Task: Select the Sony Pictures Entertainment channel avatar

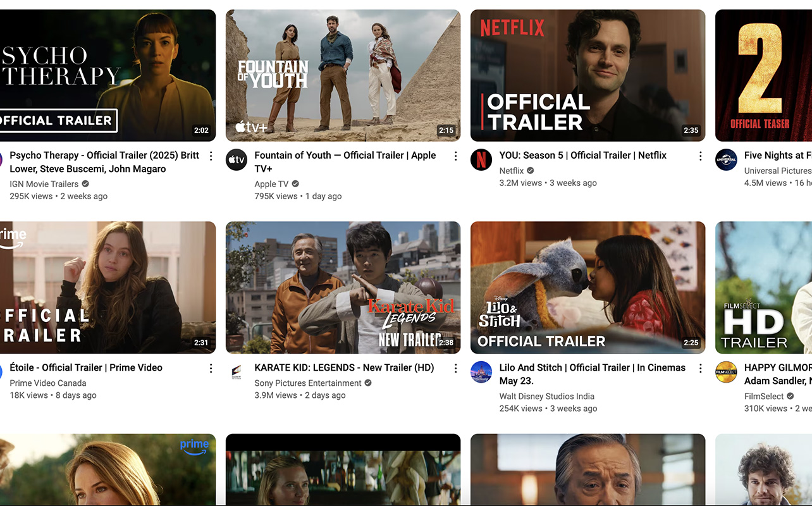Action: (237, 372)
